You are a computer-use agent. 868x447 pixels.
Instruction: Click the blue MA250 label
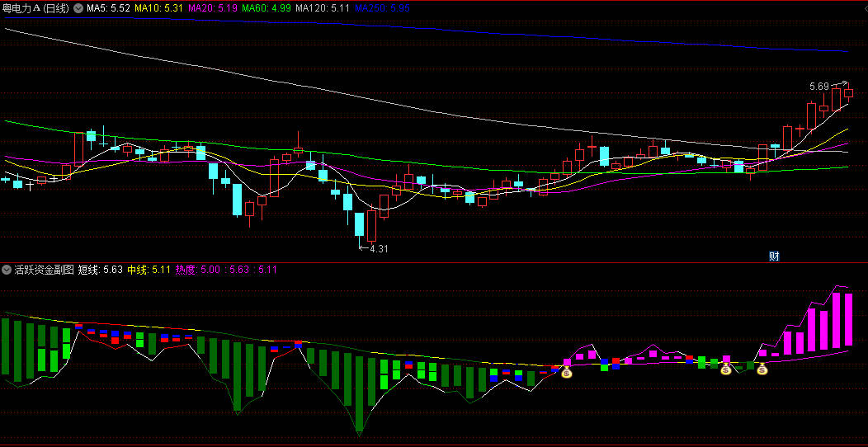pos(383,8)
